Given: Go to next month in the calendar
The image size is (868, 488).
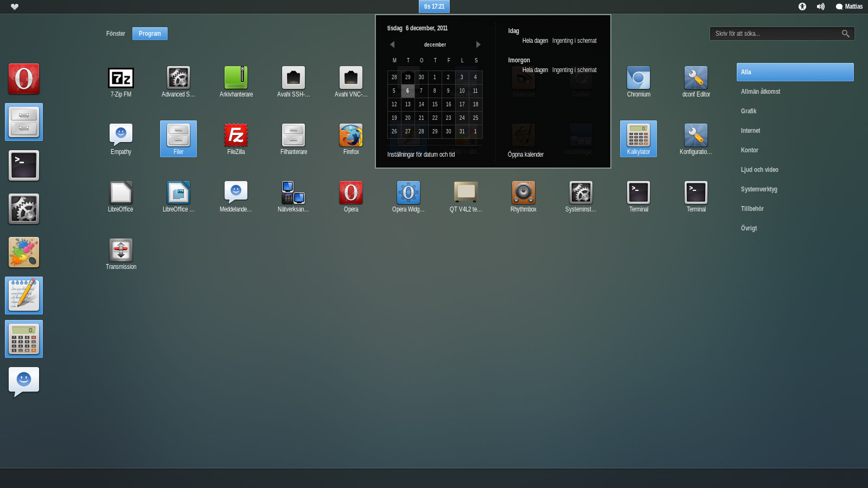Looking at the screenshot, I should tap(478, 44).
